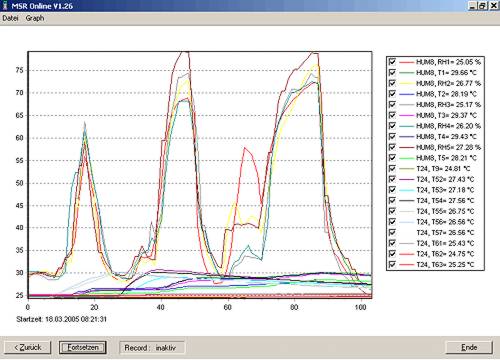The height and width of the screenshot is (360, 500).
Task: Disable the HUM8, T4 series checkbox
Action: 392,136
